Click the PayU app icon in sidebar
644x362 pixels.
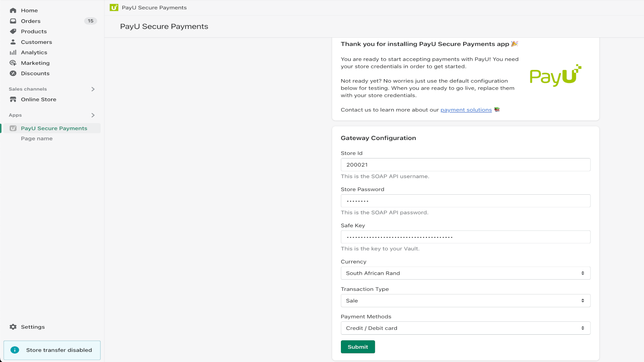click(x=13, y=128)
